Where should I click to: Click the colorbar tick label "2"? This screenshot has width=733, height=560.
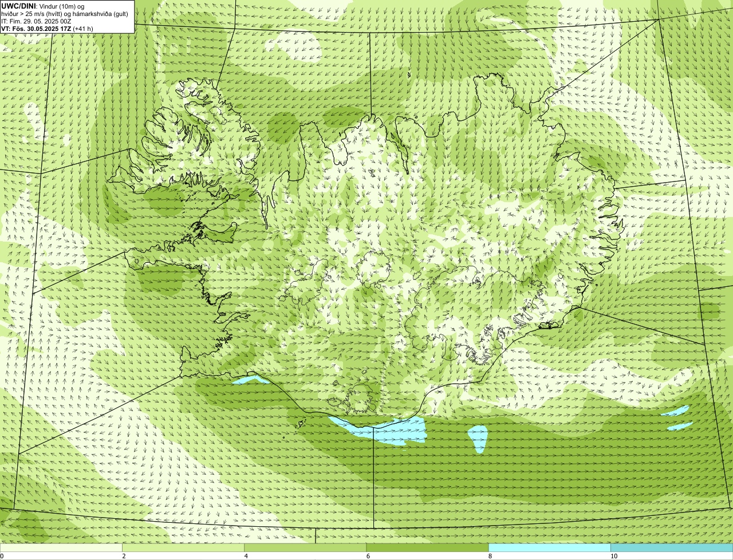pos(124,556)
